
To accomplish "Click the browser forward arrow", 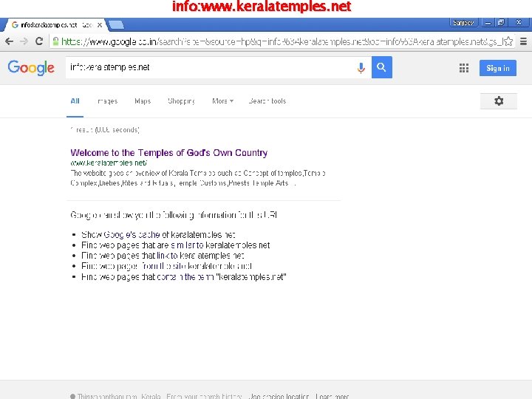I will [x=24, y=41].
